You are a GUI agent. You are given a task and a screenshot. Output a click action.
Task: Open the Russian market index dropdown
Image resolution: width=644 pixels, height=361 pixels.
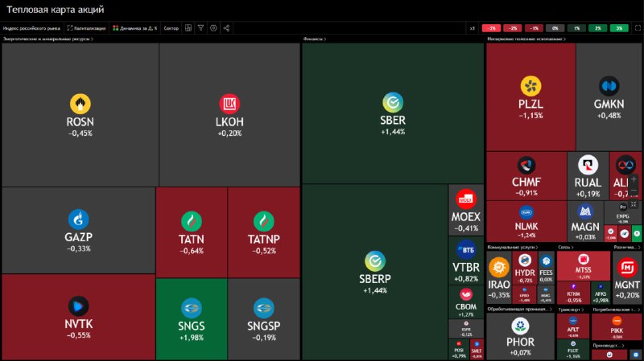click(x=31, y=28)
